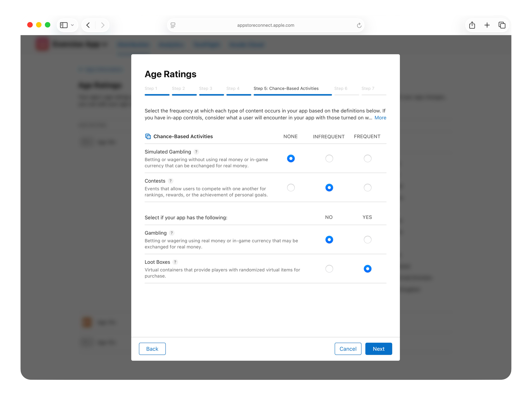
Task: Set Simulated Gambling to Infrequent
Action: (x=329, y=159)
